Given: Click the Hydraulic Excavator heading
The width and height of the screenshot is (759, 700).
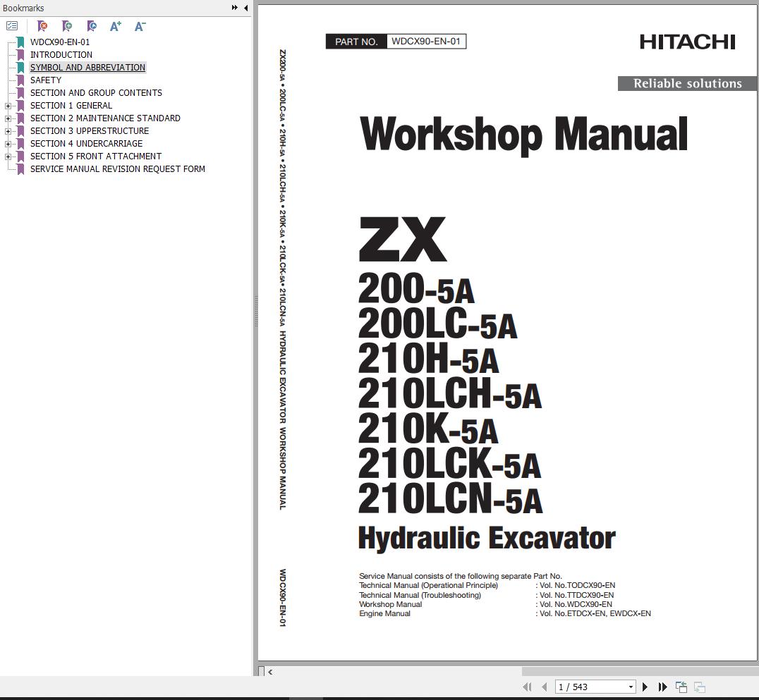Looking at the screenshot, I should (x=487, y=538).
